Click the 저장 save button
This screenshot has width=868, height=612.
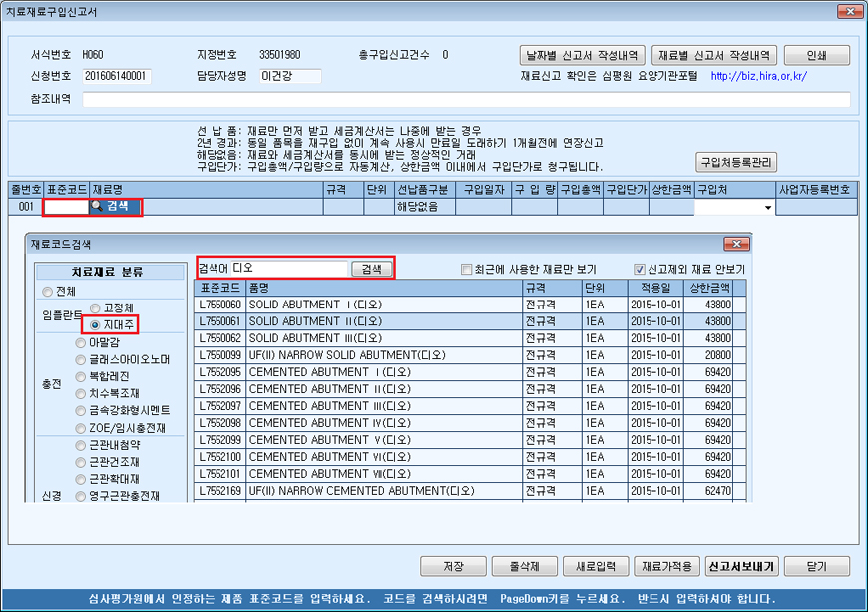pos(454,566)
